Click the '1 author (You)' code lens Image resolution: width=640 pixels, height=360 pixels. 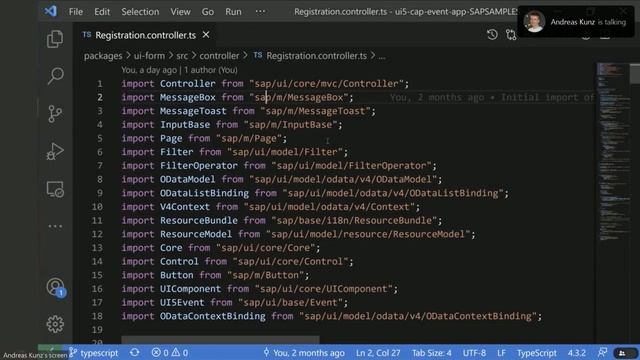tap(211, 70)
